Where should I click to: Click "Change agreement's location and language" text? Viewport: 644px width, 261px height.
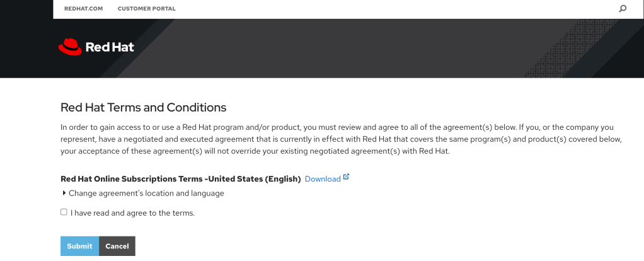coord(146,194)
